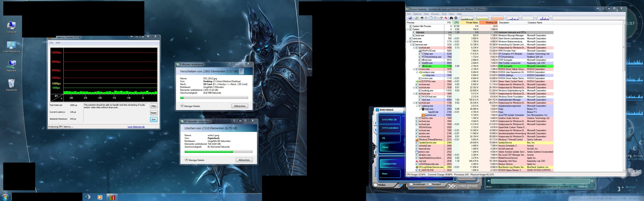The height and width of the screenshot is (201, 644).
Task: Toggle the lower pane toolbar icon
Action: coord(430,18)
